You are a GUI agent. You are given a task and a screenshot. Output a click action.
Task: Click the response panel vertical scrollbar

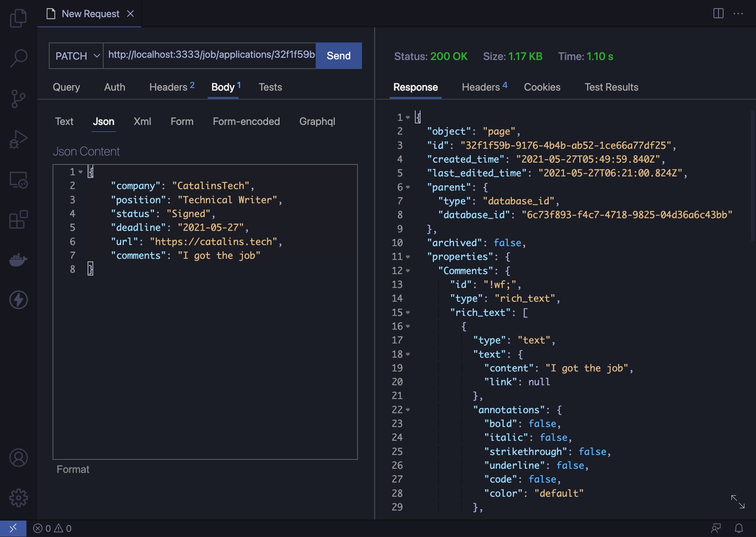click(x=752, y=175)
